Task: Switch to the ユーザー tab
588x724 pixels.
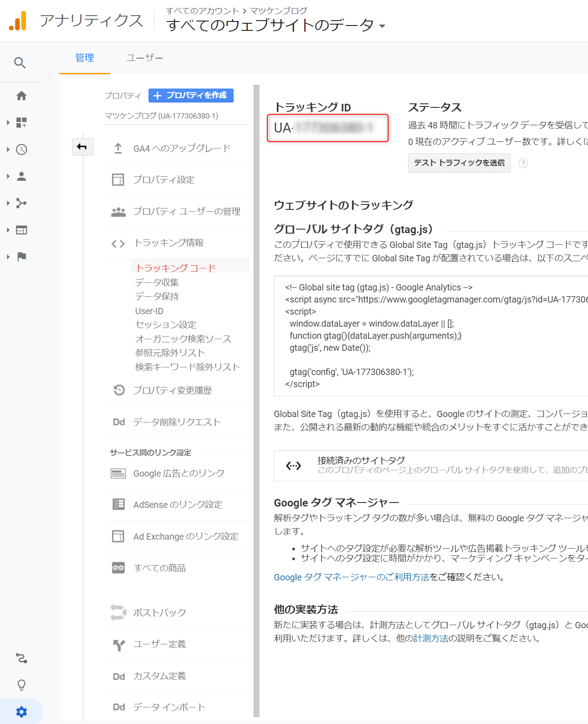Action: coord(145,58)
